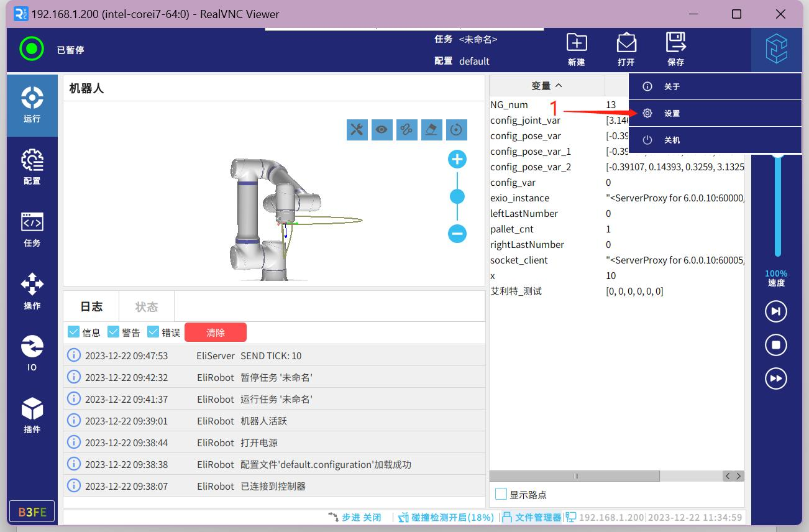Enable the 显示路点 checkbox
Viewport: 809px width, 532px height.
(x=501, y=494)
